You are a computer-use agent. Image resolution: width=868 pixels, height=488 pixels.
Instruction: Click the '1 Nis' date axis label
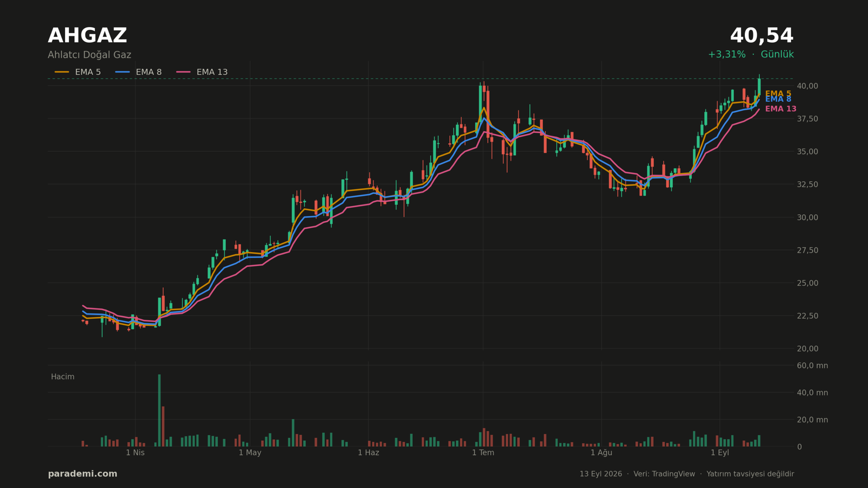coord(135,453)
